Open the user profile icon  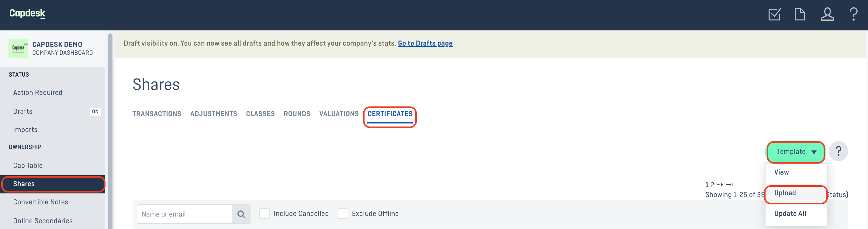[827, 15]
